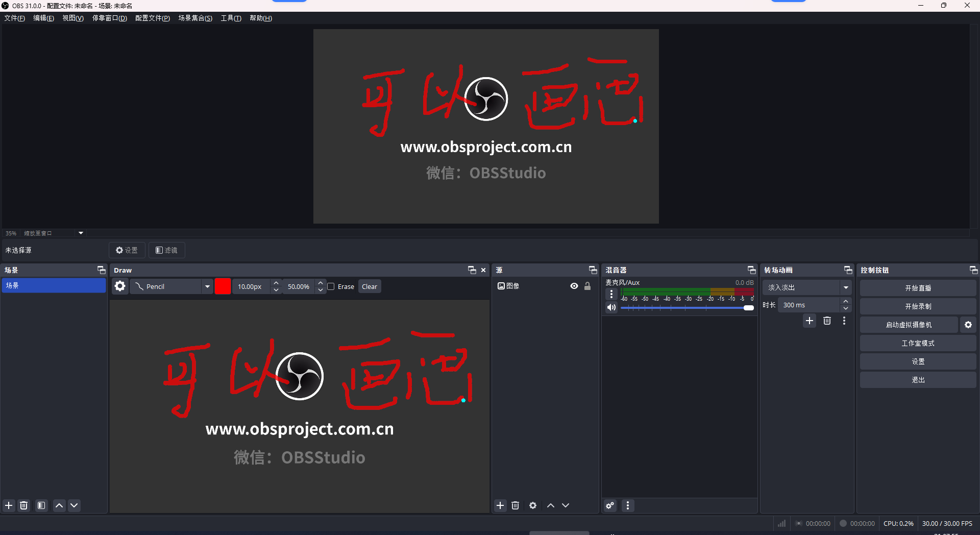Close the Draw dock panel
Viewport: 980px width, 535px height.
[483, 270]
